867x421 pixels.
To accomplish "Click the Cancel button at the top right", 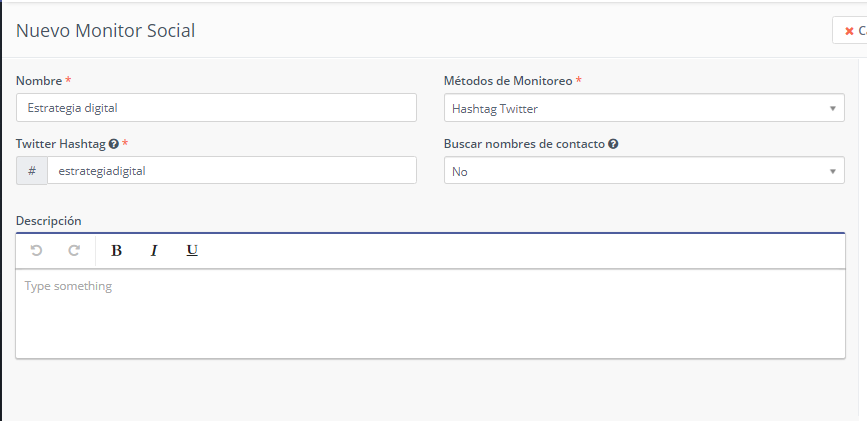I will click(x=851, y=31).
